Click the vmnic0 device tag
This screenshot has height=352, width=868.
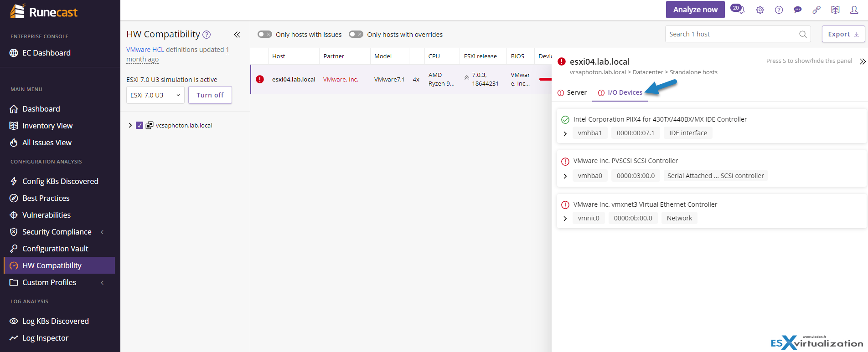point(589,218)
